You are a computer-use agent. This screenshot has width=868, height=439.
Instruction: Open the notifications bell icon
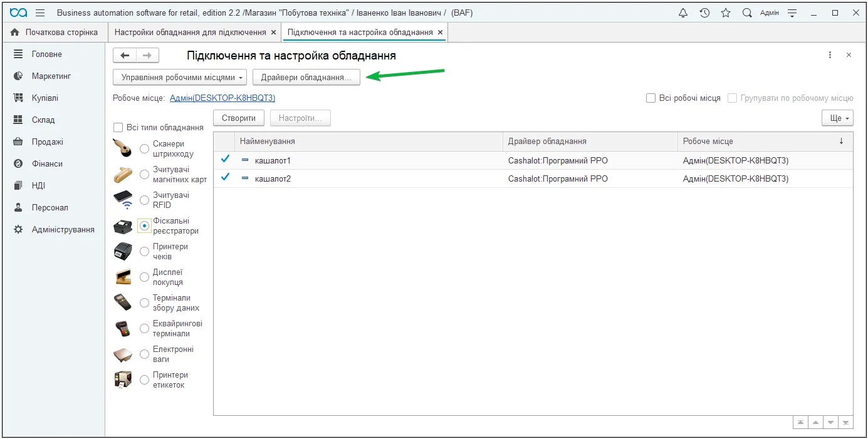click(683, 13)
